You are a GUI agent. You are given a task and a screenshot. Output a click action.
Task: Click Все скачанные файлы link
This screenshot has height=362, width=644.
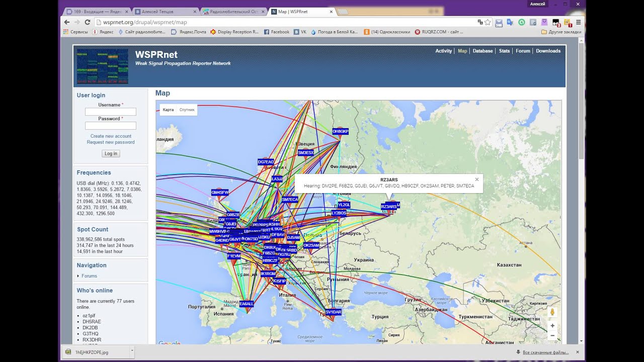point(545,352)
